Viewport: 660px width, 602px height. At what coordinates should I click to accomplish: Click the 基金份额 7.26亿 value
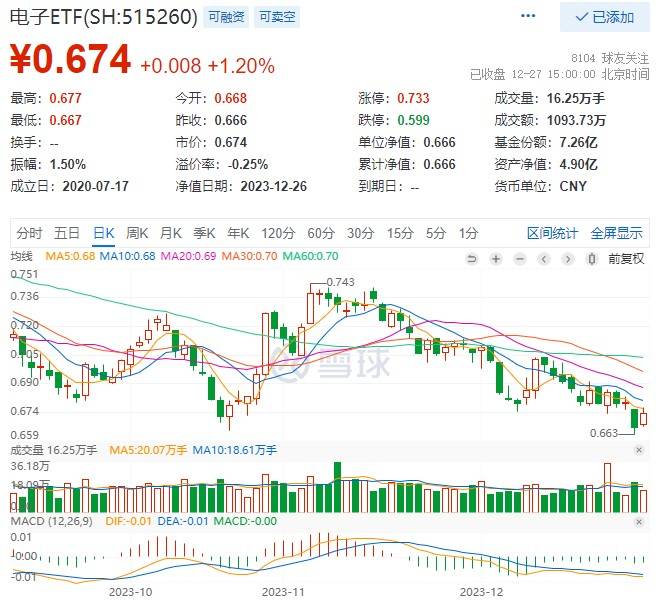tap(578, 142)
